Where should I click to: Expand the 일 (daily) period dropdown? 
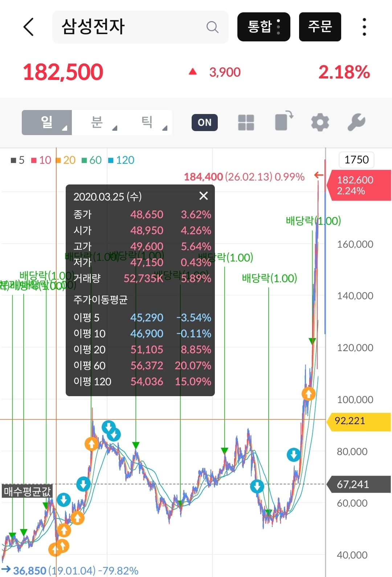pyautogui.click(x=47, y=122)
